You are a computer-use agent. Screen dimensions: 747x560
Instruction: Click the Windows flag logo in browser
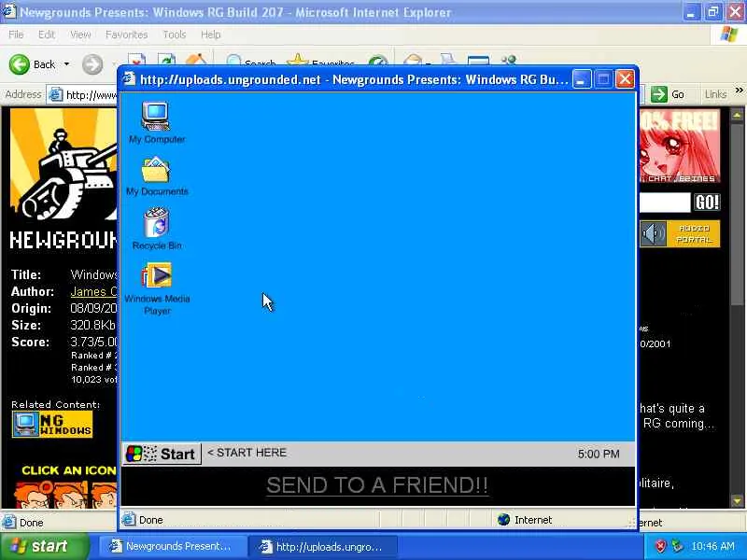click(x=728, y=35)
